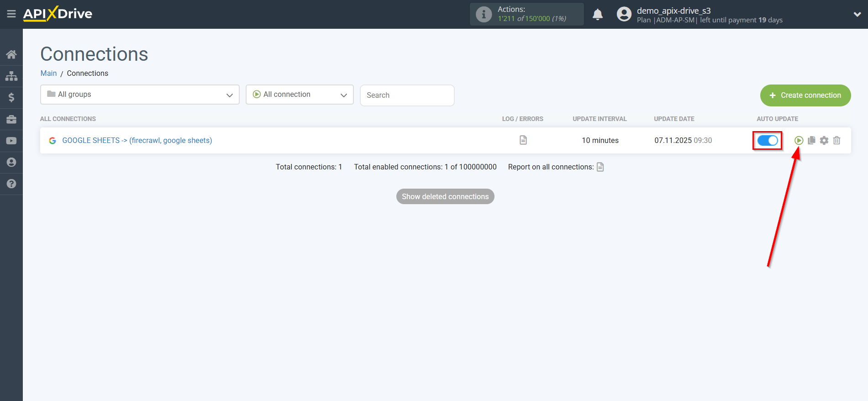This screenshot has height=401, width=868.
Task: Open the user profile sidebar icon
Action: coord(11,162)
